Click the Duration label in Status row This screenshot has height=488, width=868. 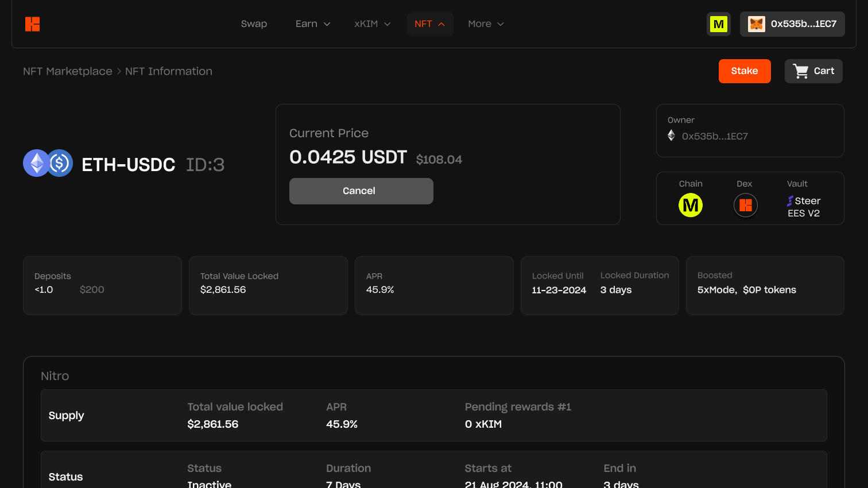pyautogui.click(x=348, y=468)
